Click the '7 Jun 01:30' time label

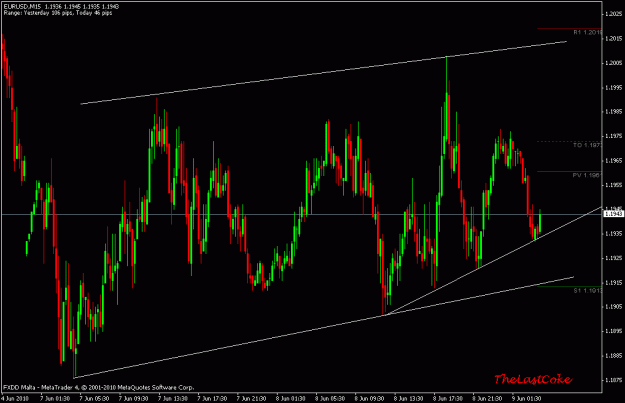[x=55, y=398]
